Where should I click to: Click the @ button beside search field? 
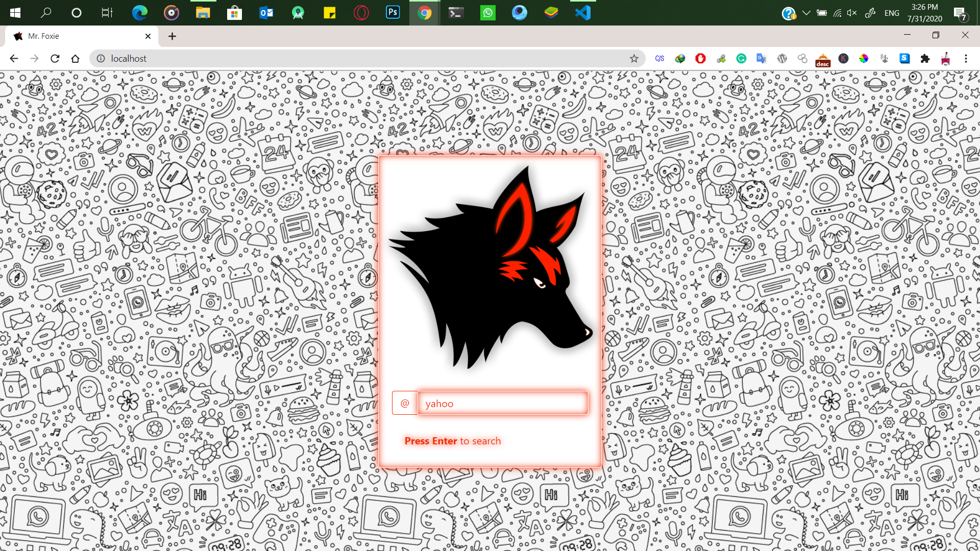point(405,403)
